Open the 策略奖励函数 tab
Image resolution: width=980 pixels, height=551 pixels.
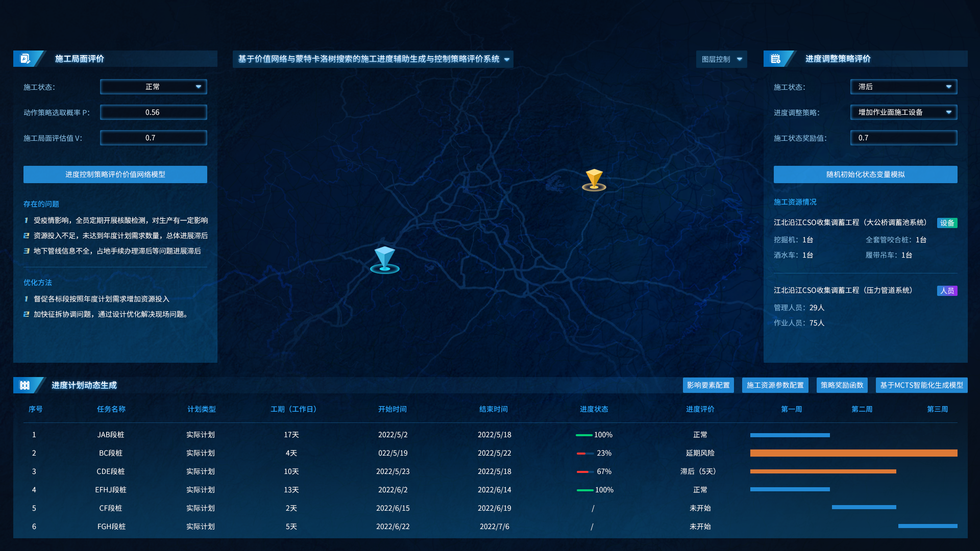click(842, 385)
